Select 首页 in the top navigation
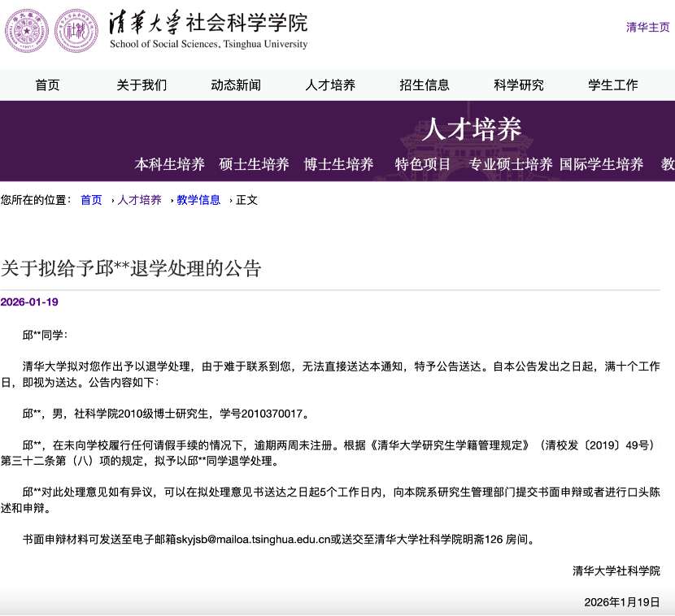675x616 pixels. tap(46, 85)
